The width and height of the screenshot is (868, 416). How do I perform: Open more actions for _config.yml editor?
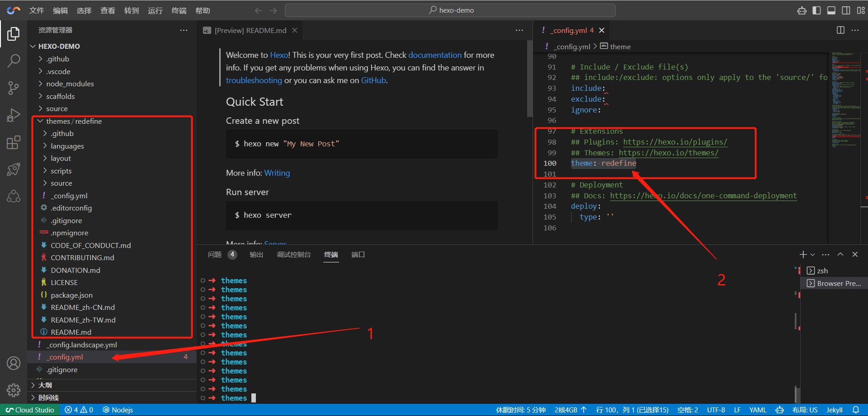855,30
